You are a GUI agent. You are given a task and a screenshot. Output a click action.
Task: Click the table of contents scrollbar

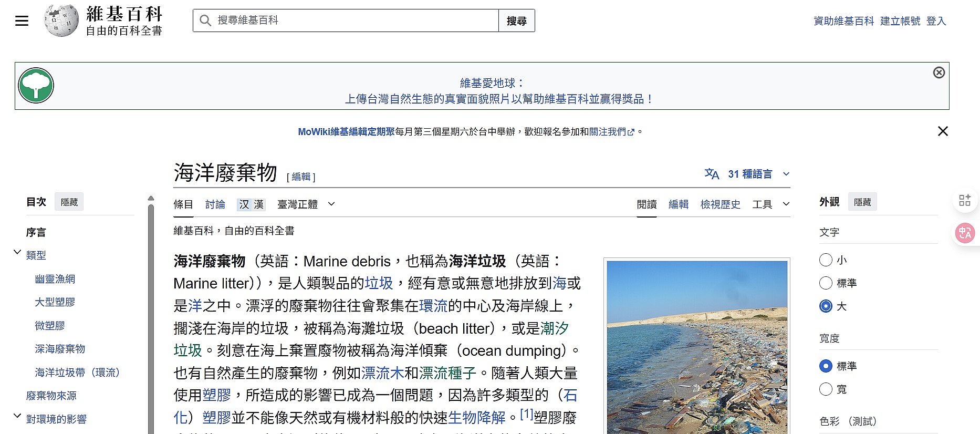(x=151, y=315)
